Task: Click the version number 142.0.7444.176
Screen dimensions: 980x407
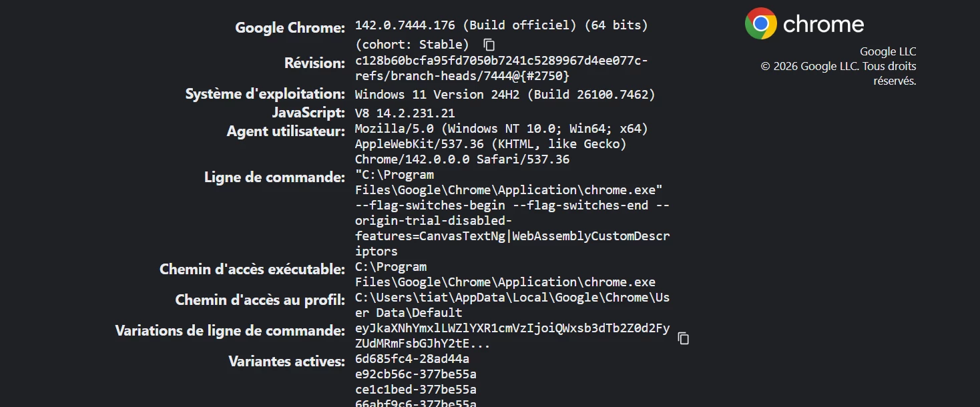Action: [x=405, y=25]
